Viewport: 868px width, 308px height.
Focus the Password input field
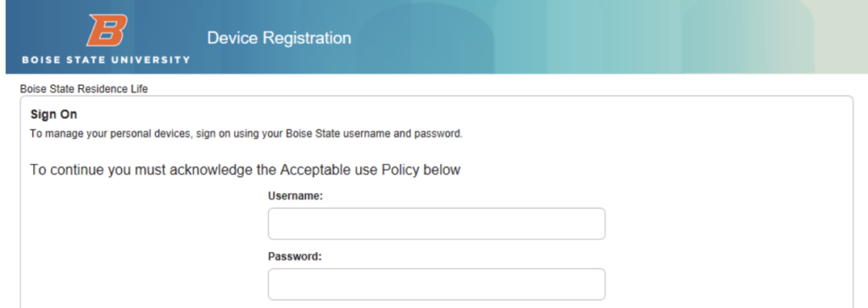437,284
